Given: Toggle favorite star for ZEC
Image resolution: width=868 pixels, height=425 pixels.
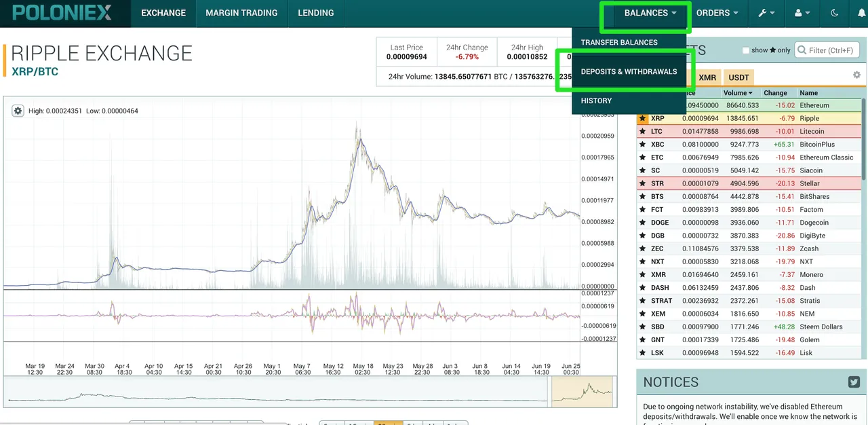Looking at the screenshot, I should tap(642, 248).
